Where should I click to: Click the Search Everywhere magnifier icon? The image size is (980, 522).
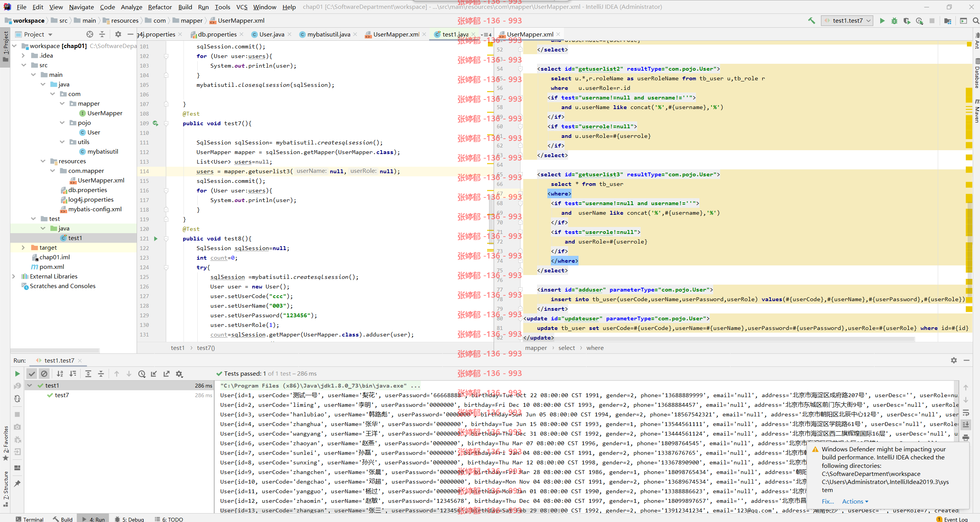coord(975,21)
